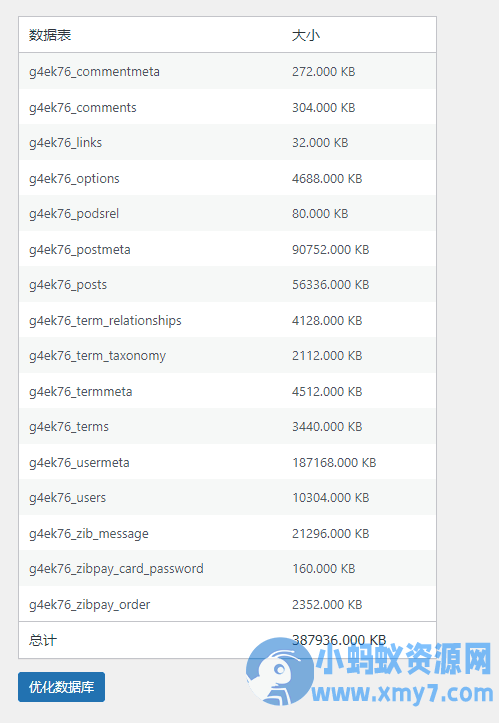Click the 大小 column header
This screenshot has width=499, height=723.
point(306,35)
